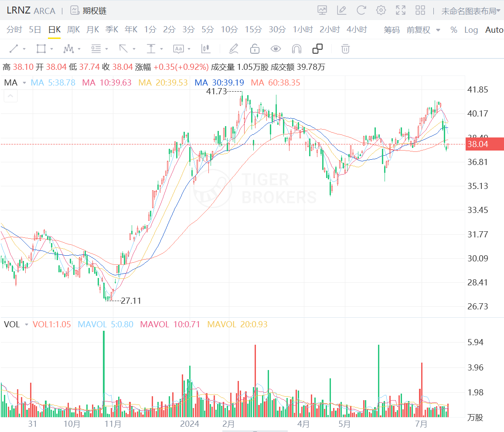Select the 年K yearly candlestick tab
Screen dimensions: 504x432
pyautogui.click(x=131, y=30)
